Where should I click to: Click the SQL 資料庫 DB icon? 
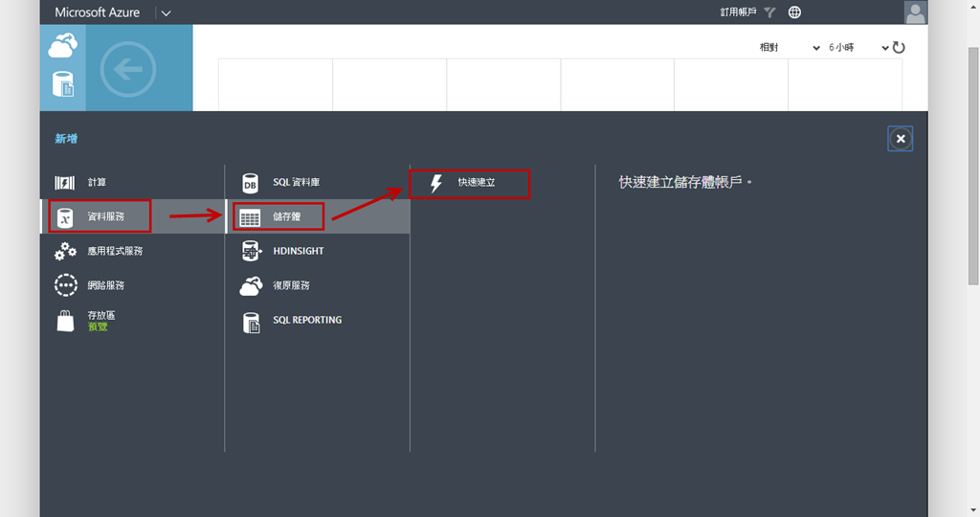coord(250,183)
